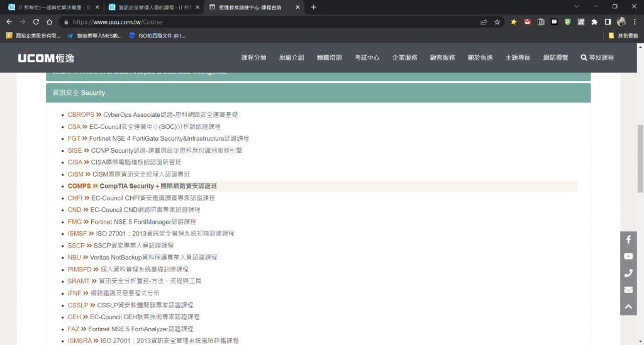Open the CISM course link
Screen dimensions: 644x345
click(x=128, y=174)
